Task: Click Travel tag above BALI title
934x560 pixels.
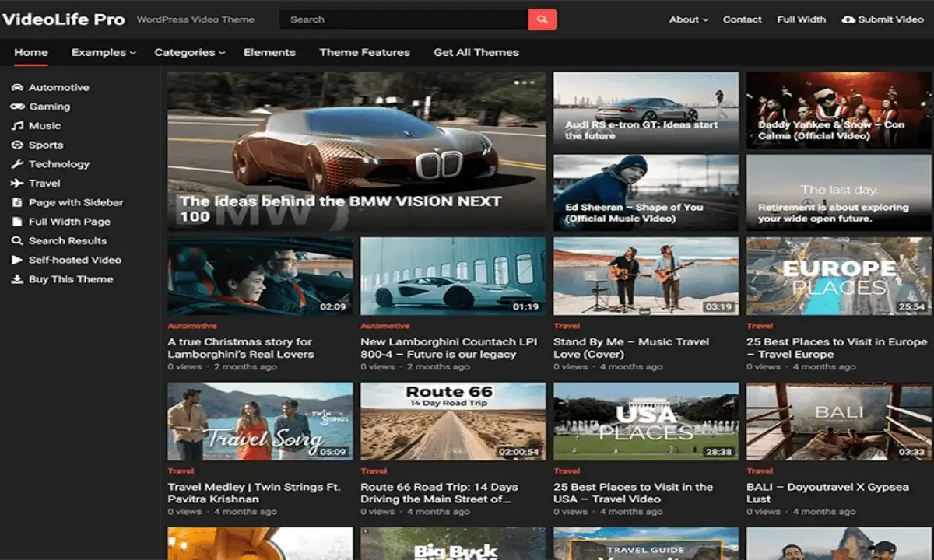Action: (x=760, y=471)
